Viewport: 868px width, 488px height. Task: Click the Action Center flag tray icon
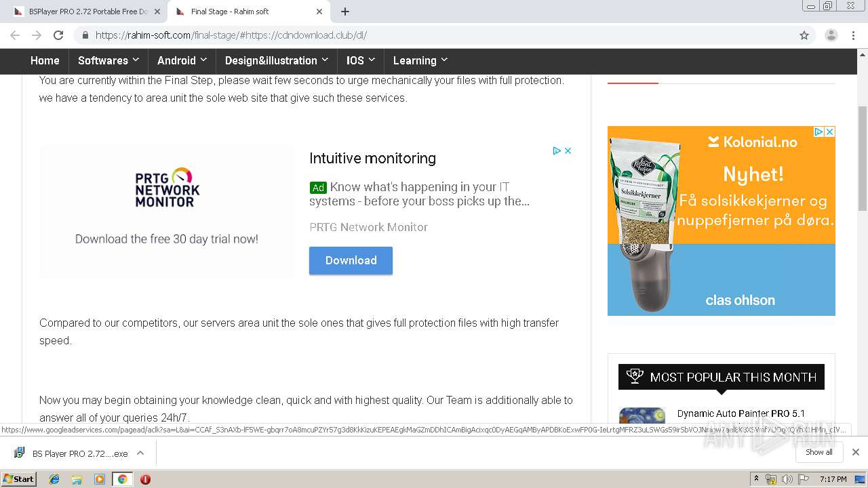pos(803,479)
